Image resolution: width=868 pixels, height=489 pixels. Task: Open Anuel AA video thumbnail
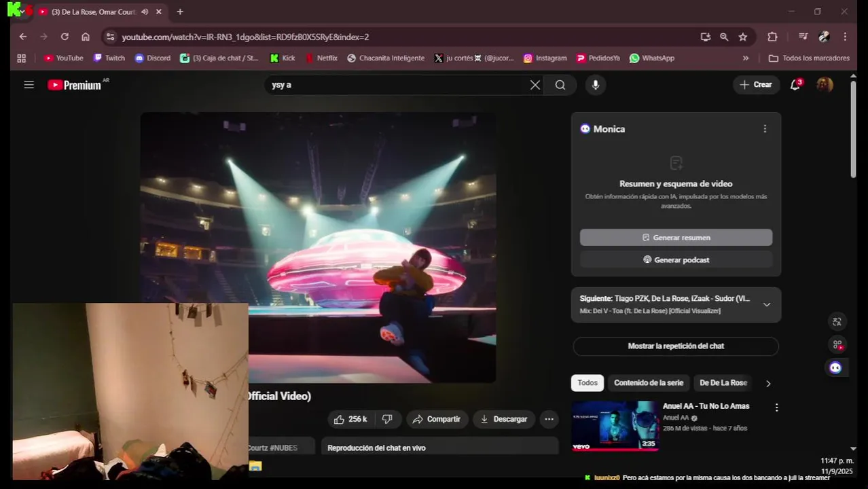click(615, 426)
